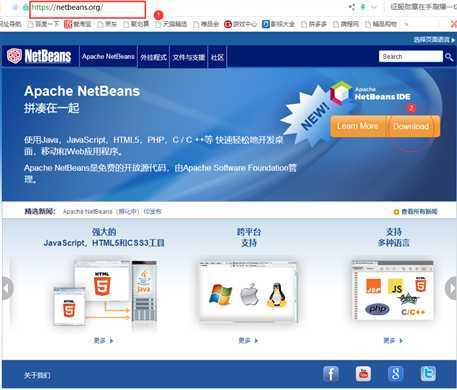
Task: Click the Learn More button
Action: pos(358,126)
